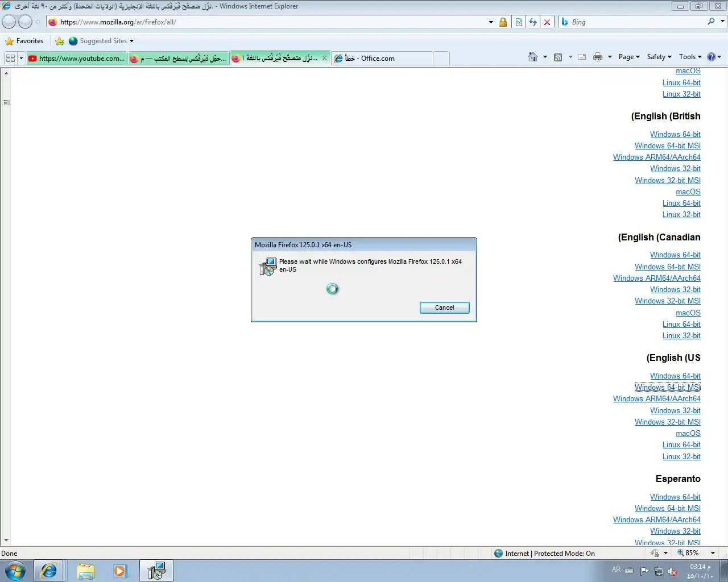Click the 85% zoom level button
The height and width of the screenshot is (582, 728).
click(688, 553)
